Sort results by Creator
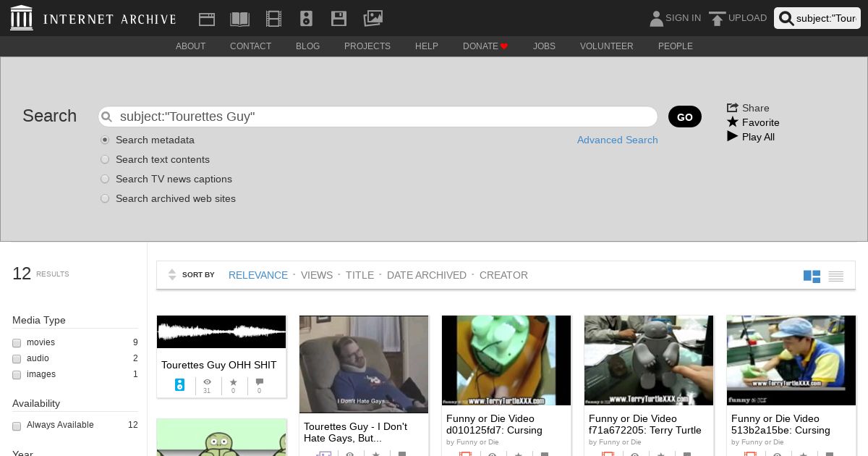Viewport: 868px width, 456px height. click(x=503, y=275)
